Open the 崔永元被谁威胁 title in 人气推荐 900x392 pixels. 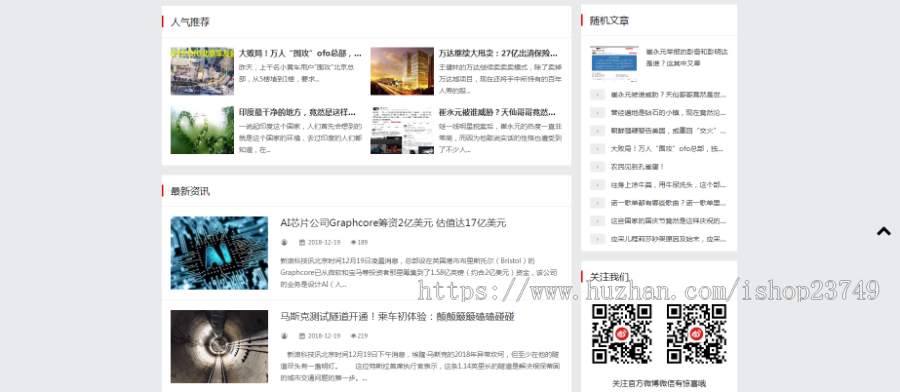pos(497,112)
